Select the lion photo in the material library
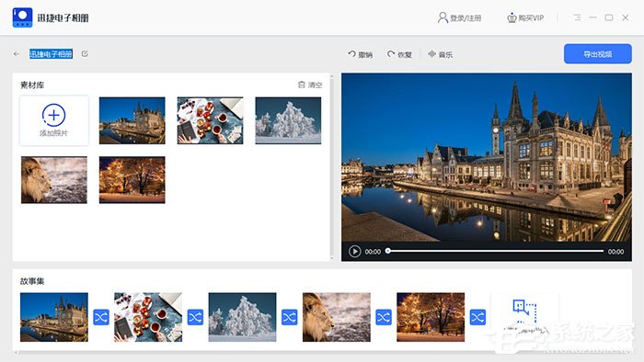Screen dimensions: 644x362 coord(53,179)
